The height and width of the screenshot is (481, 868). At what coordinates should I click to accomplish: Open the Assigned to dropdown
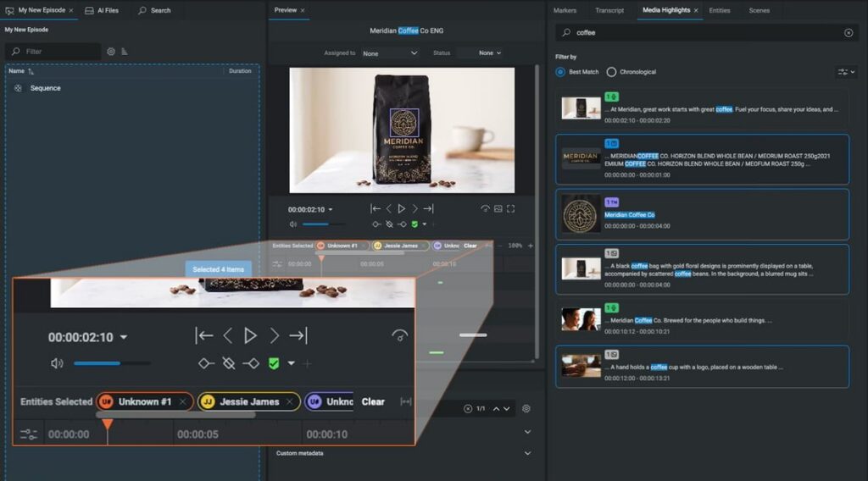[390, 53]
